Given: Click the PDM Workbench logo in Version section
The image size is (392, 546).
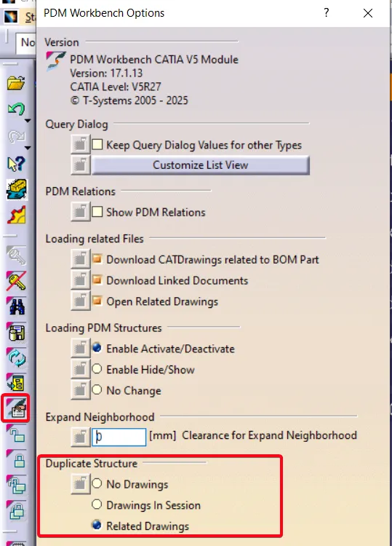Looking at the screenshot, I should click(56, 60).
